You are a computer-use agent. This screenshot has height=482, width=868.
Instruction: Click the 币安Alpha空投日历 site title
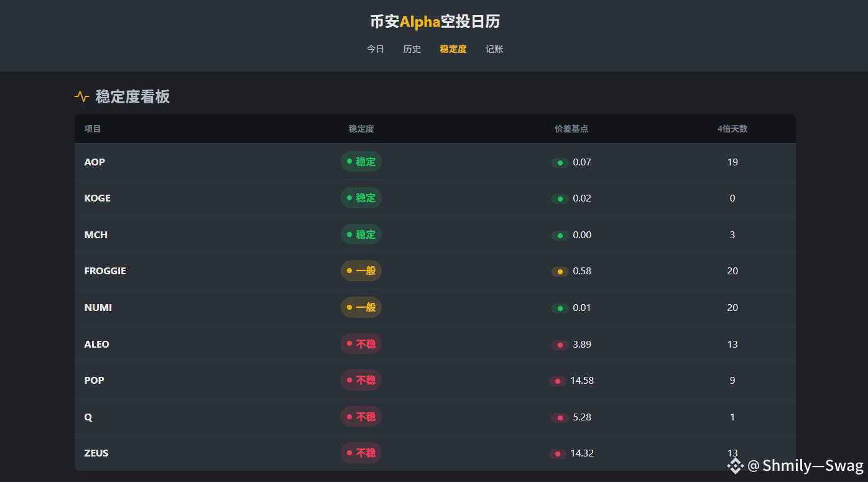click(435, 22)
